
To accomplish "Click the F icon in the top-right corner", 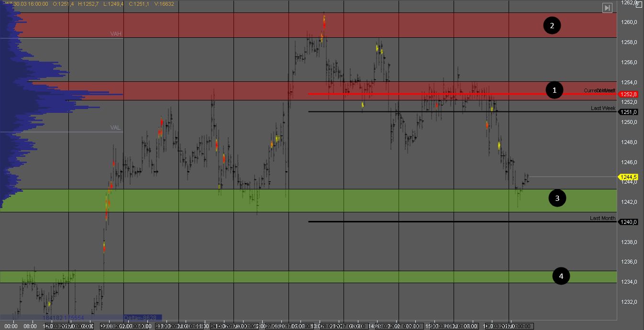I will tap(639, 4).
